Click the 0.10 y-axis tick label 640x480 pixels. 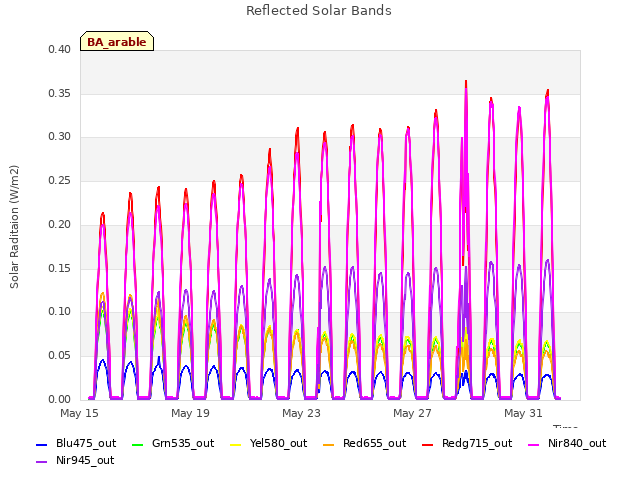tap(59, 311)
